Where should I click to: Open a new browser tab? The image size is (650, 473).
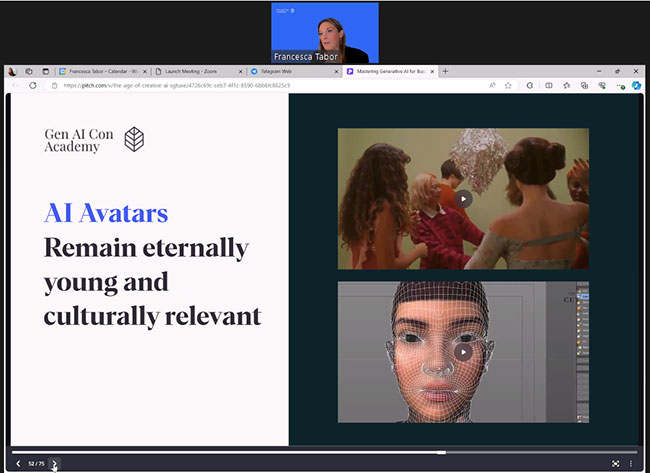445,71
